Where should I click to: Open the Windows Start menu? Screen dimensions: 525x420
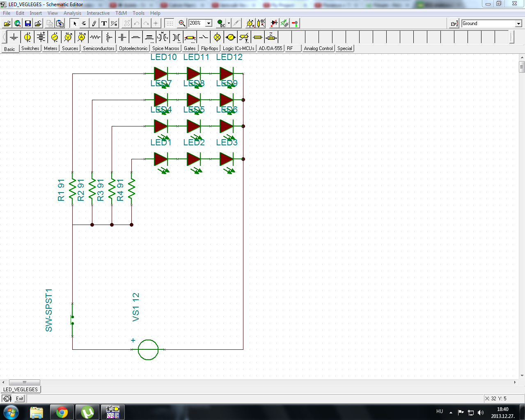pyautogui.click(x=11, y=412)
